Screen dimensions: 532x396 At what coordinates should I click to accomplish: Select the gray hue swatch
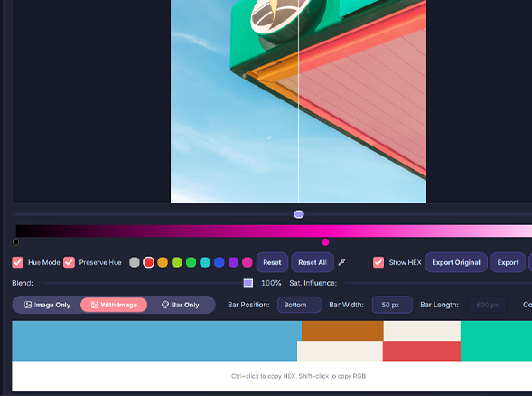[x=135, y=262]
